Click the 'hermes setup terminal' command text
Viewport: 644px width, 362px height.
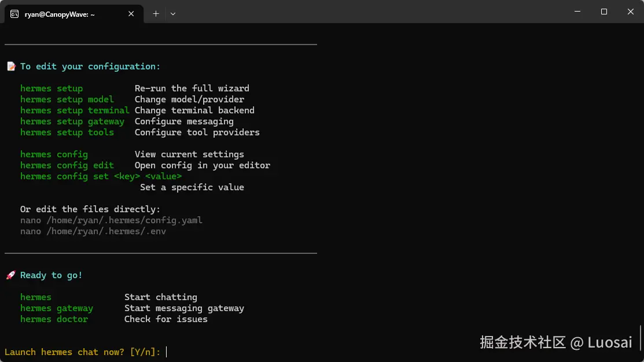(75, 110)
